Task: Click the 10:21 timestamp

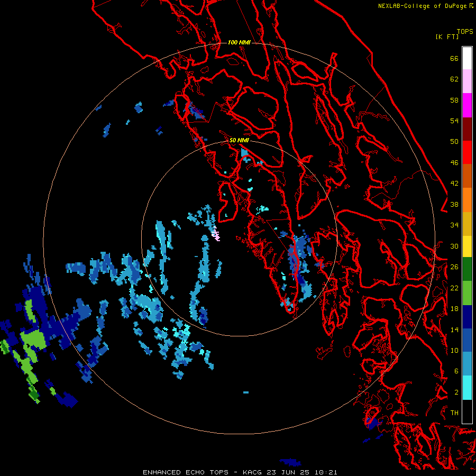Action: [x=326, y=472]
